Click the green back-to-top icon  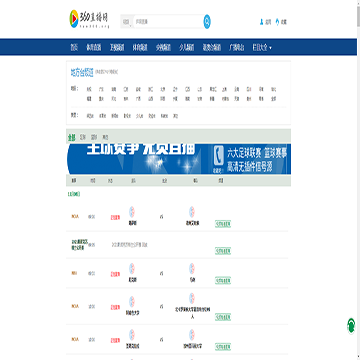(x=351, y=326)
